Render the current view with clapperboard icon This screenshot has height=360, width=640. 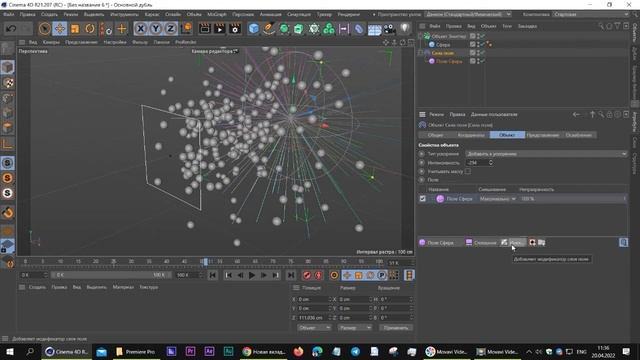(x=204, y=29)
